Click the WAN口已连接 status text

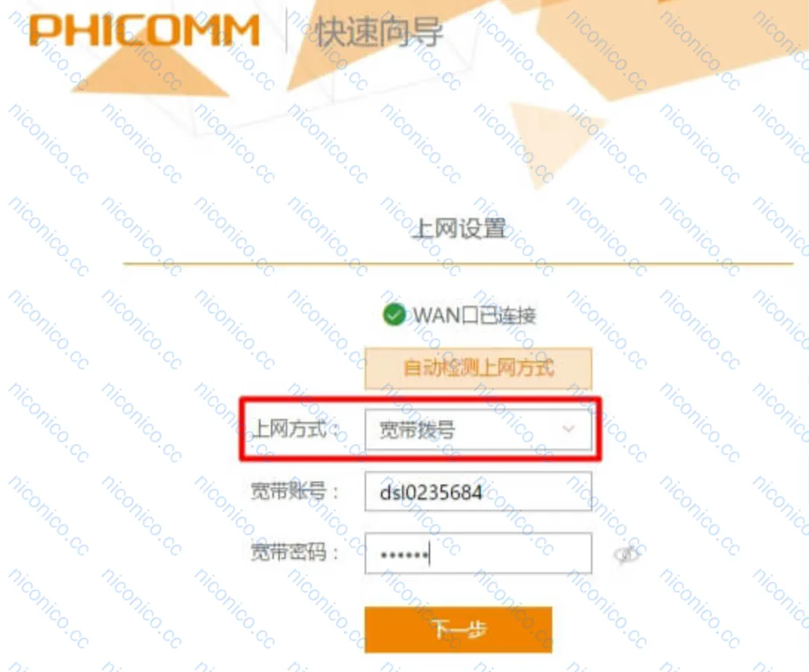[475, 315]
